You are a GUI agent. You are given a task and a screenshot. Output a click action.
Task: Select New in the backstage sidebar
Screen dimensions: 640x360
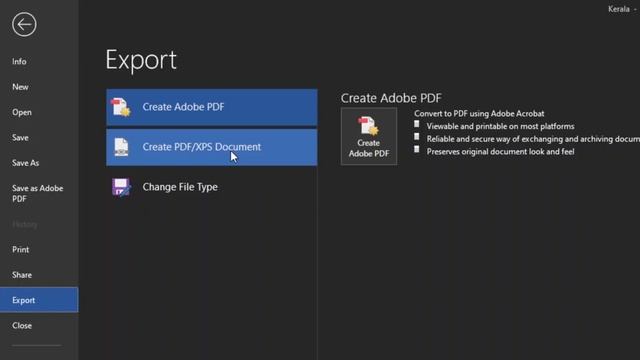click(20, 87)
